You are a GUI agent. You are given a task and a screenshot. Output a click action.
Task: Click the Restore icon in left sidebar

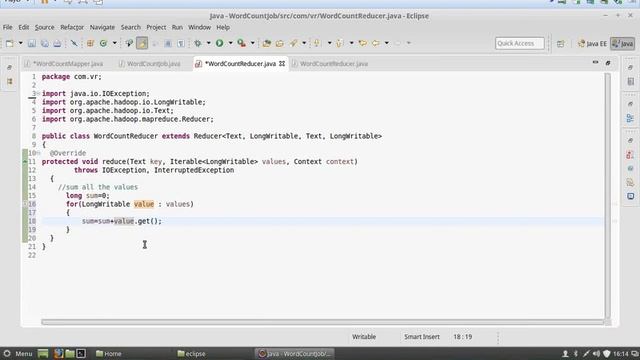click(9, 67)
